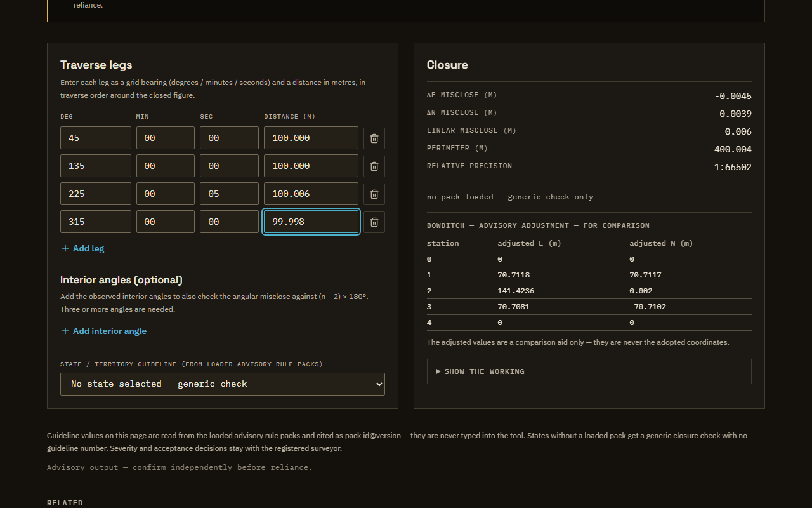Delete the 45 degree traverse leg
Screen dimensions: 812x508
(x=374, y=138)
